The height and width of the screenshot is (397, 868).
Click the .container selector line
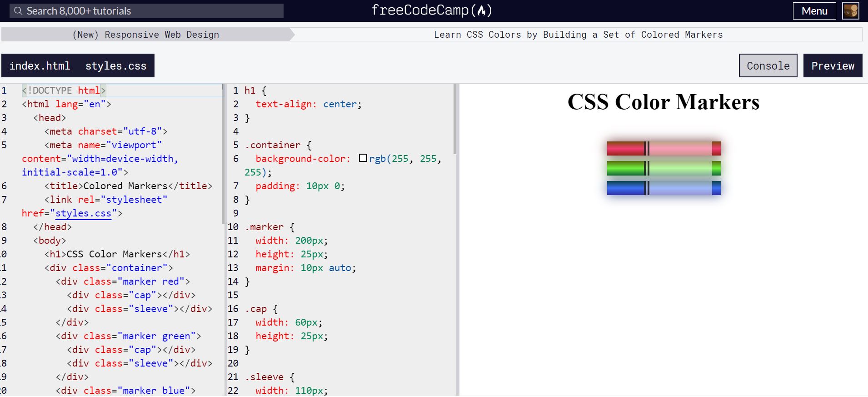278,145
